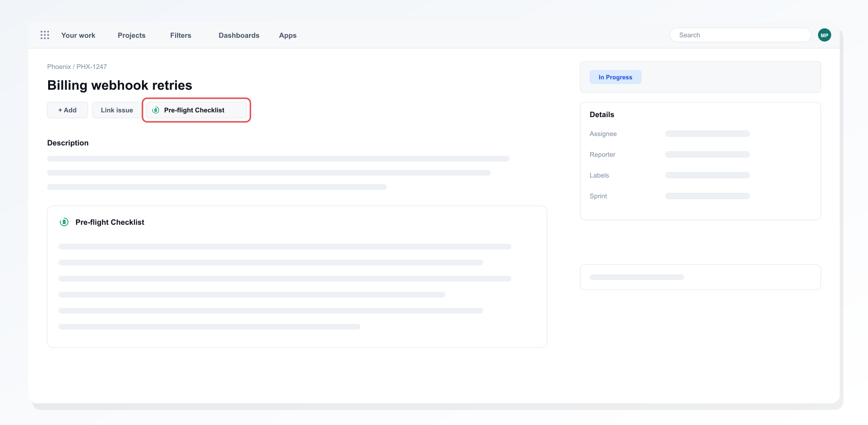
Task: Click the + Add button
Action: pos(67,110)
